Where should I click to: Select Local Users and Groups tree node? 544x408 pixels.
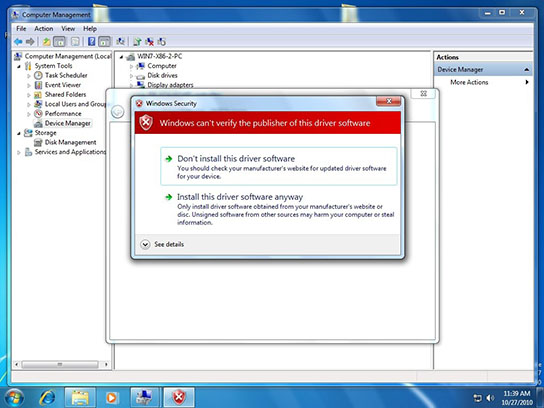[75, 104]
